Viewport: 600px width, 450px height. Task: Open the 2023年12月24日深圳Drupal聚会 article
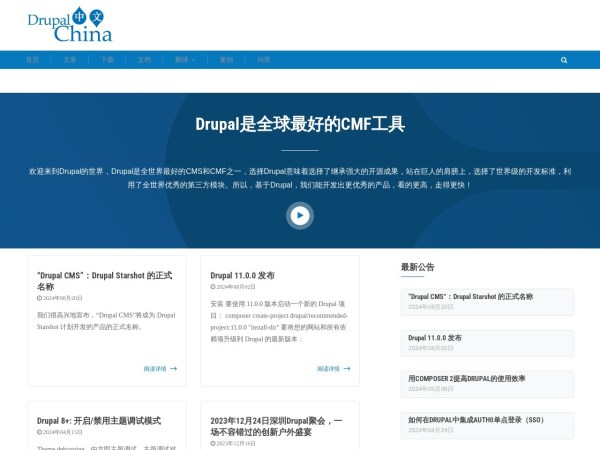click(x=276, y=425)
